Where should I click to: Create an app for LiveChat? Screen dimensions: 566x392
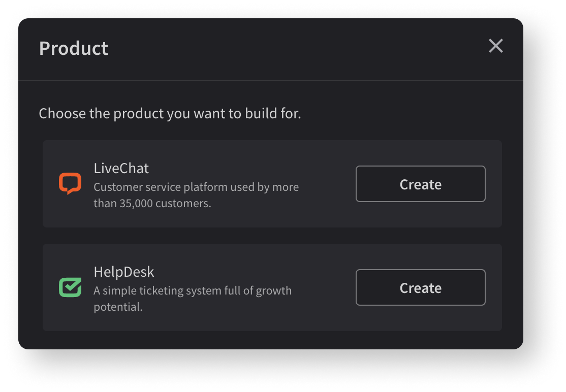click(420, 184)
